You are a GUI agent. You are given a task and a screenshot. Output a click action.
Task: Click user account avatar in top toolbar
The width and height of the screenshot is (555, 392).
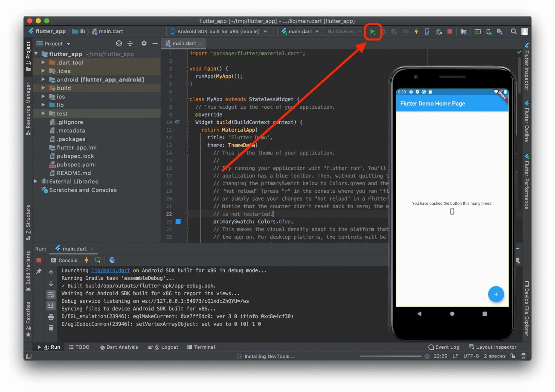point(525,32)
